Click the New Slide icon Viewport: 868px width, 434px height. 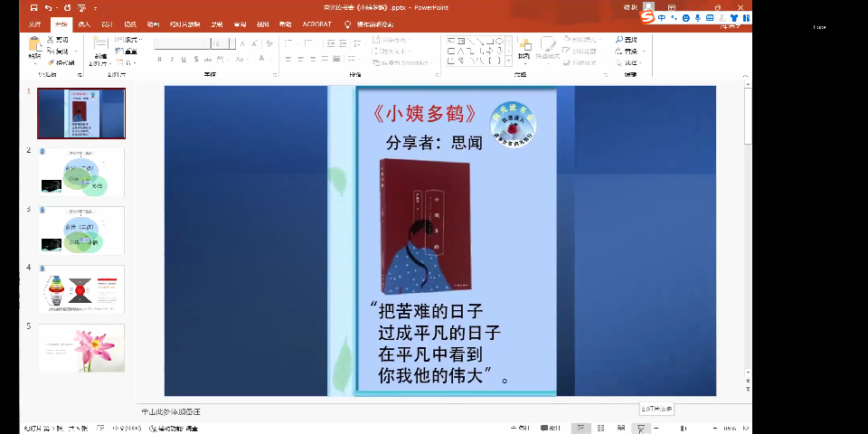pos(99,47)
